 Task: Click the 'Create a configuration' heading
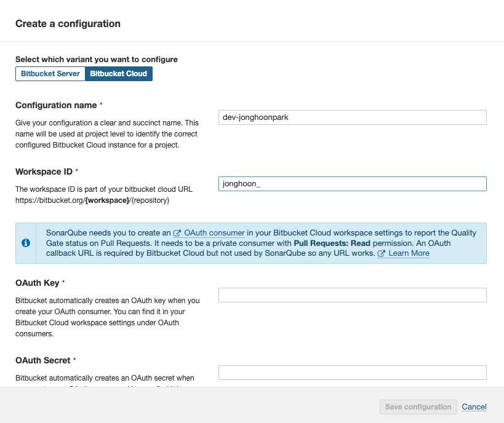tap(68, 24)
